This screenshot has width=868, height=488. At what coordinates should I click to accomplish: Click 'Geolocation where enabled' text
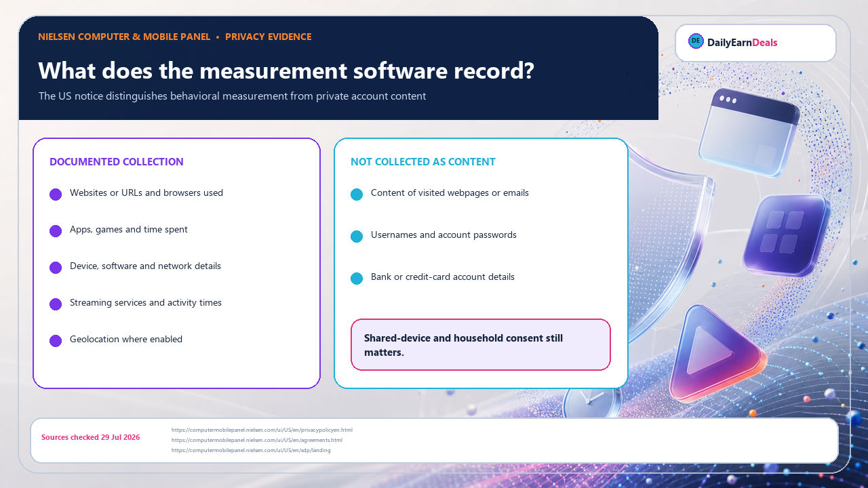[126, 340]
